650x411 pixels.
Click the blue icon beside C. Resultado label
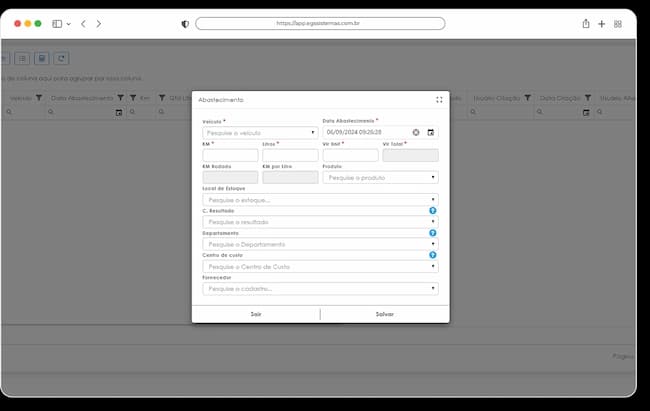(432, 211)
